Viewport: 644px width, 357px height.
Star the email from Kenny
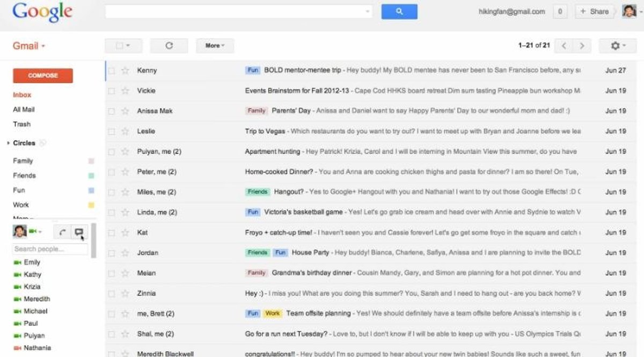click(x=125, y=70)
